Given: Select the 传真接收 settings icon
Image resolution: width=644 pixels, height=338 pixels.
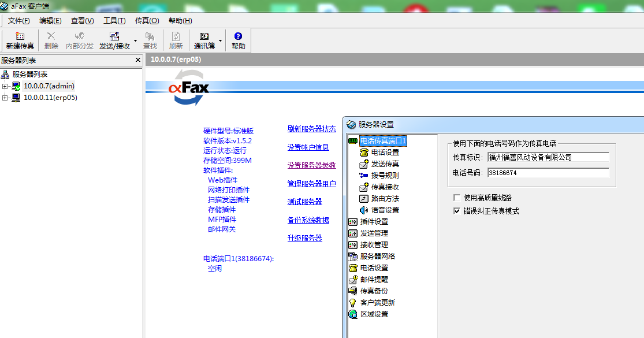Looking at the screenshot, I should [x=364, y=187].
